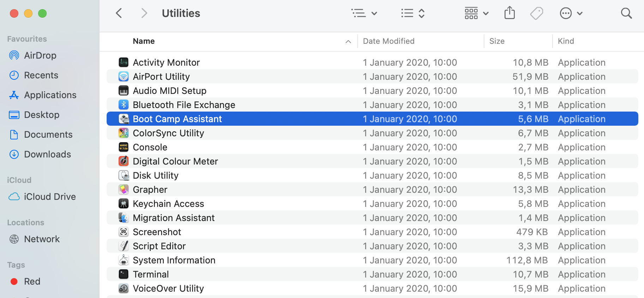644x298 pixels.
Task: Click the 51,9 MB size value
Action: [x=530, y=77]
